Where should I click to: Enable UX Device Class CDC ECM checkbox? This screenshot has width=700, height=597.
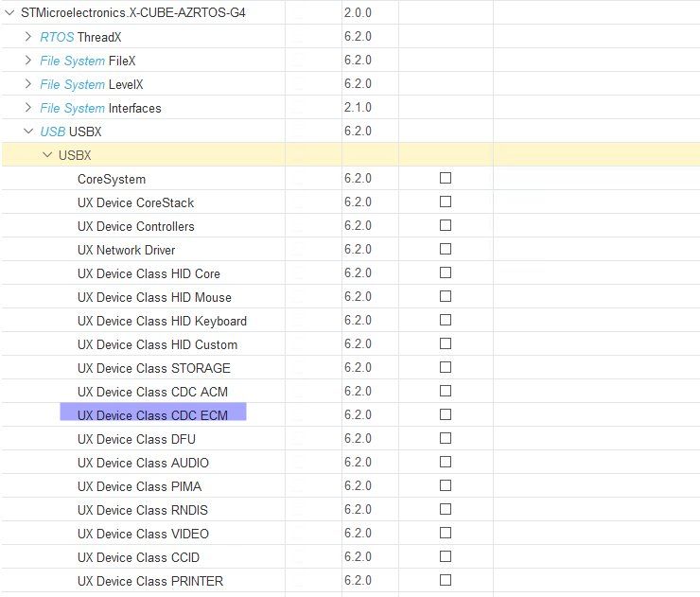coord(446,414)
